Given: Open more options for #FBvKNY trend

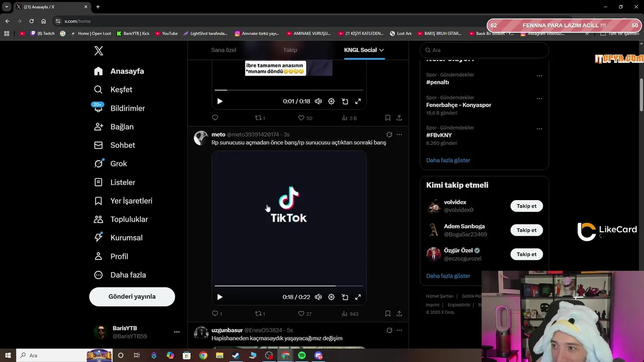Looking at the screenshot, I should pyautogui.click(x=539, y=129).
